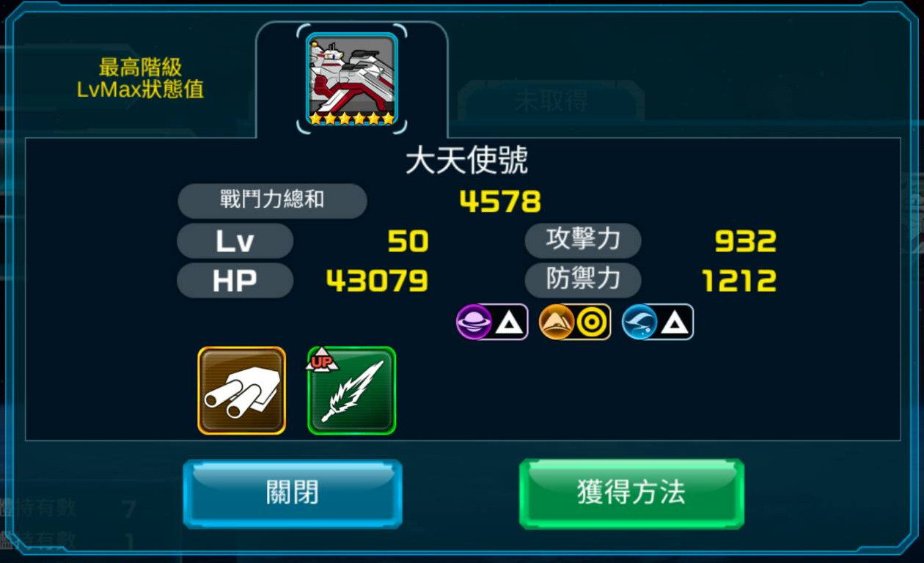Viewport: 924px width, 563px height.
Task: Tap the purple planet terrain aptitude icon
Action: tap(474, 322)
